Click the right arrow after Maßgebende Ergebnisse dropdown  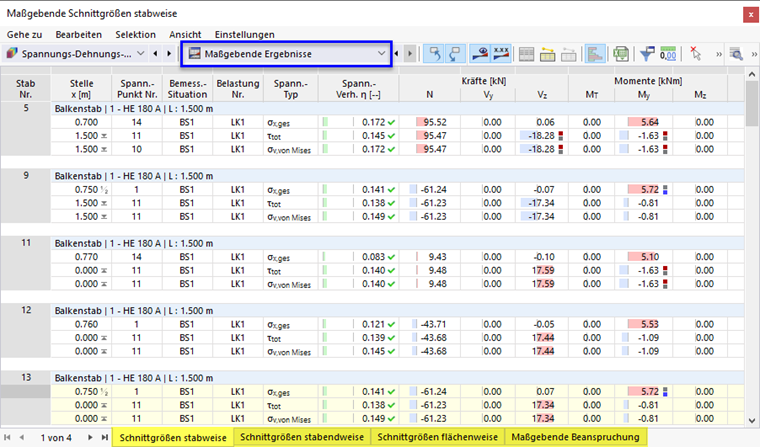410,54
